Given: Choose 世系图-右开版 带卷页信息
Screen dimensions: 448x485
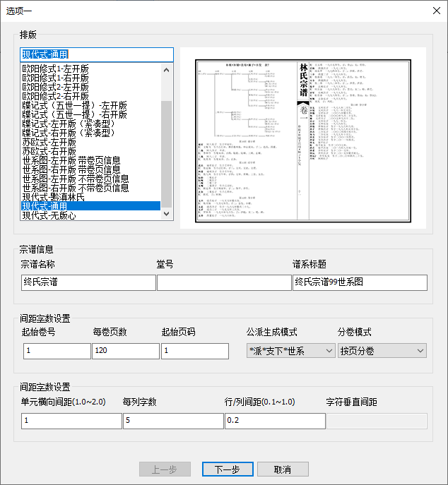Looking at the screenshot, I should [x=90, y=169].
